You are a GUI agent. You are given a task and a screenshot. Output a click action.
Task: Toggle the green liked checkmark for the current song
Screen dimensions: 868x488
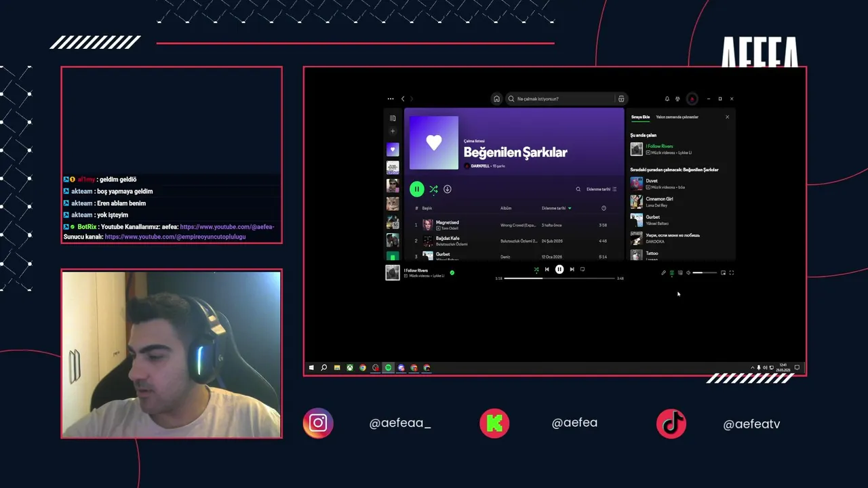tap(452, 272)
